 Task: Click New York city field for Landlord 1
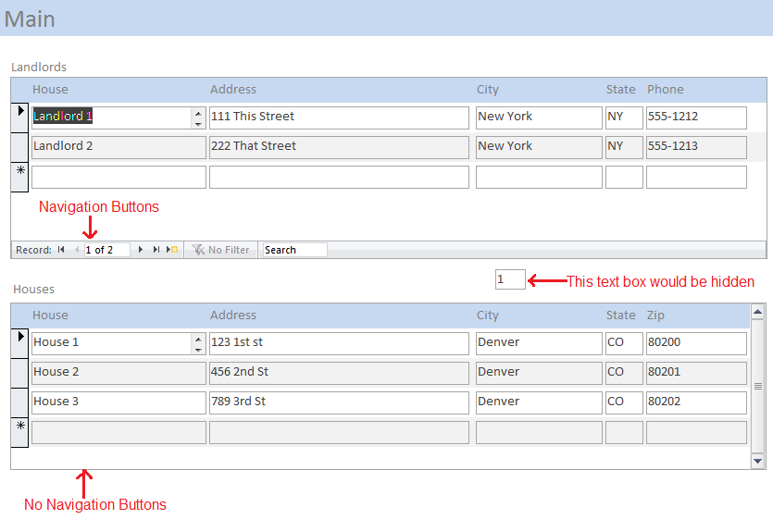pos(539,118)
